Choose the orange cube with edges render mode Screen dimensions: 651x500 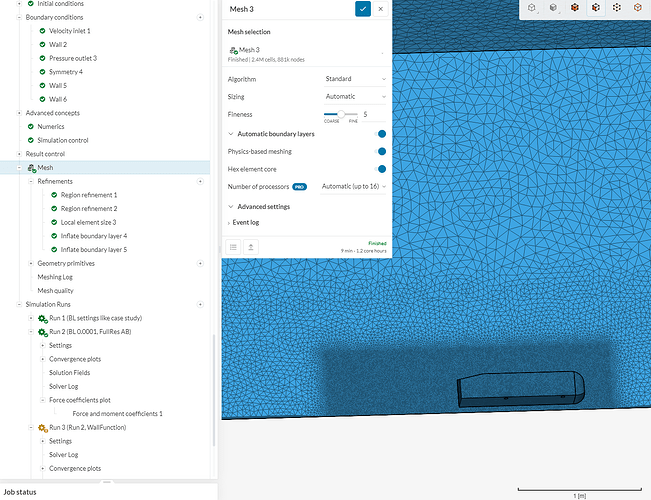click(x=596, y=7)
